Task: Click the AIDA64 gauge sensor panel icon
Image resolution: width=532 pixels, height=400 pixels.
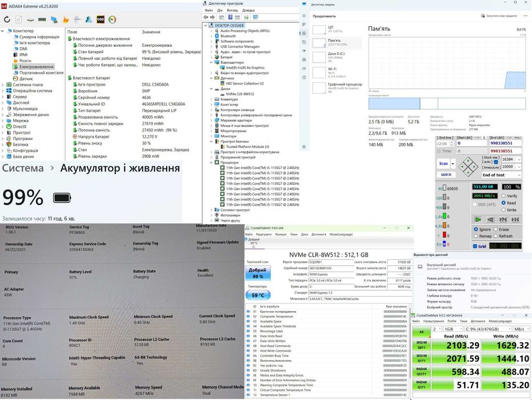Action: tap(112, 19)
